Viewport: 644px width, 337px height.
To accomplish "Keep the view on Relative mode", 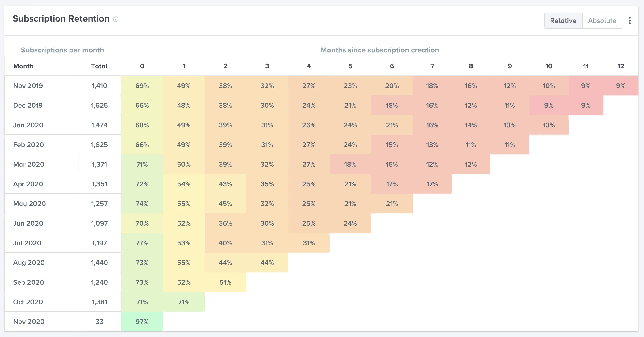I will [x=563, y=21].
